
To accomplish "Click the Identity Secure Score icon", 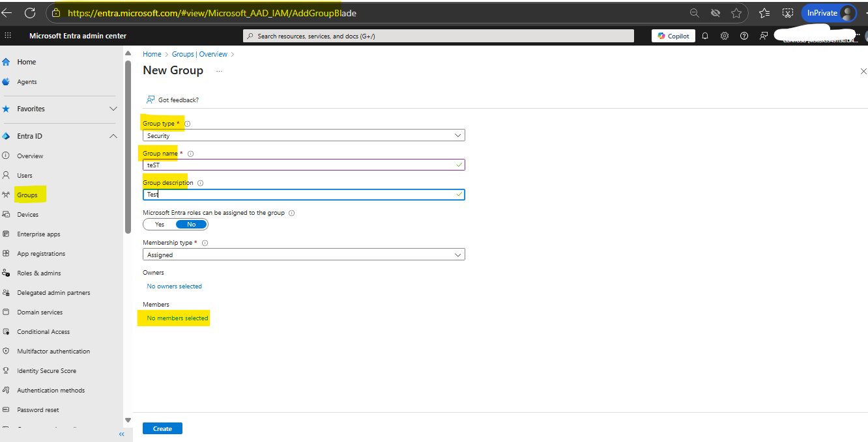I will (6, 370).
